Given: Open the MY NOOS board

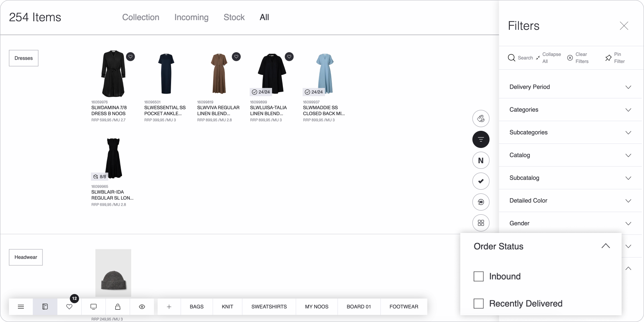Looking at the screenshot, I should [x=316, y=307].
